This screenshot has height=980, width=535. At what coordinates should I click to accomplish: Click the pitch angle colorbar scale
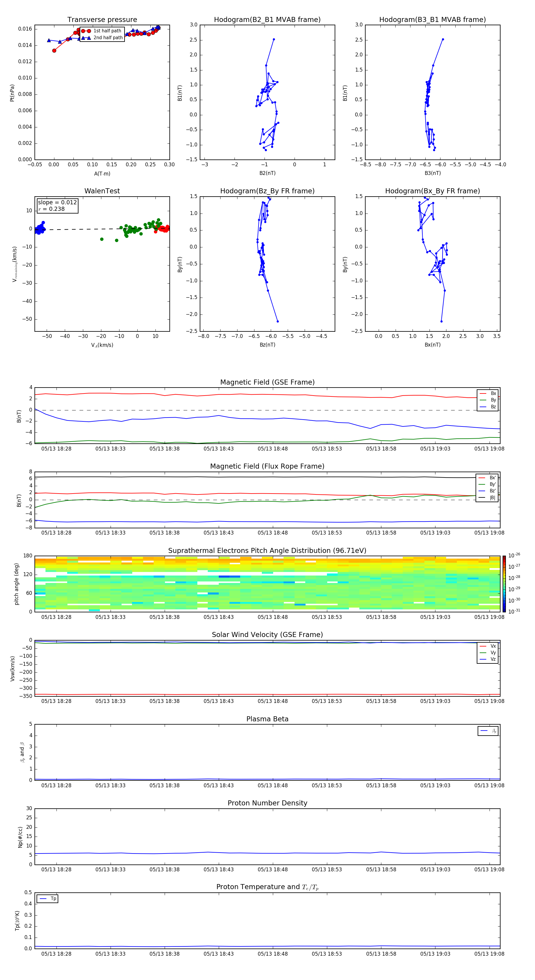[504, 584]
